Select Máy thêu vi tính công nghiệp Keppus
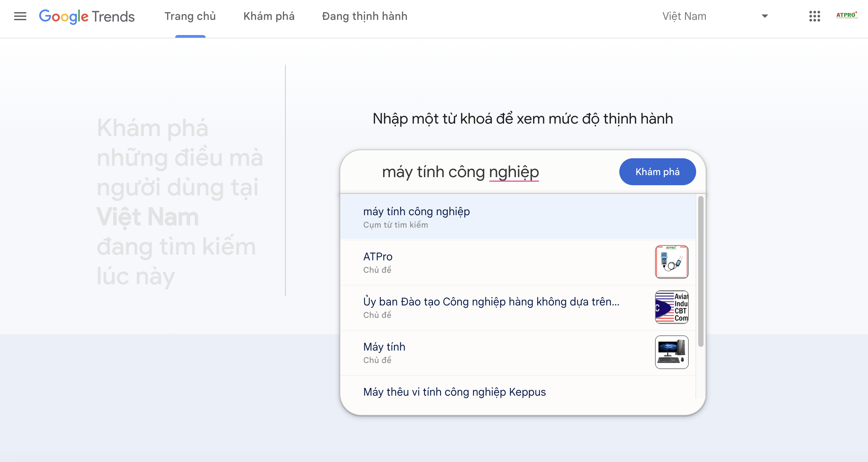Viewport: 868px width, 462px height. pyautogui.click(x=518, y=392)
